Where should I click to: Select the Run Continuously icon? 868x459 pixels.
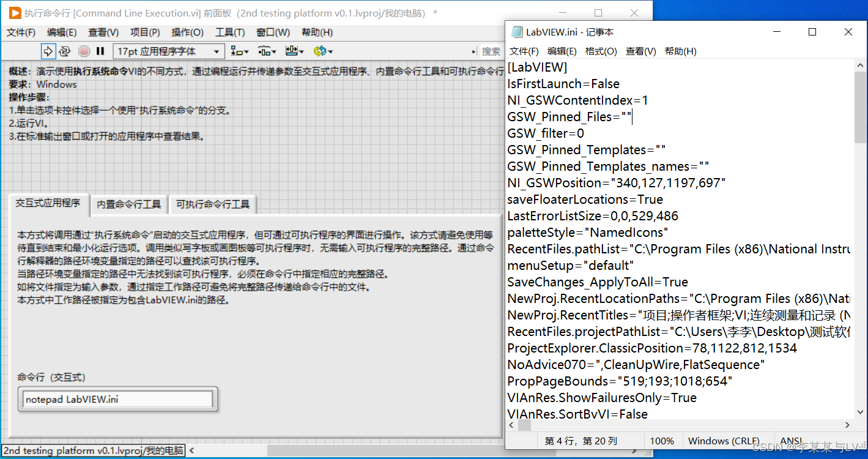click(x=65, y=51)
